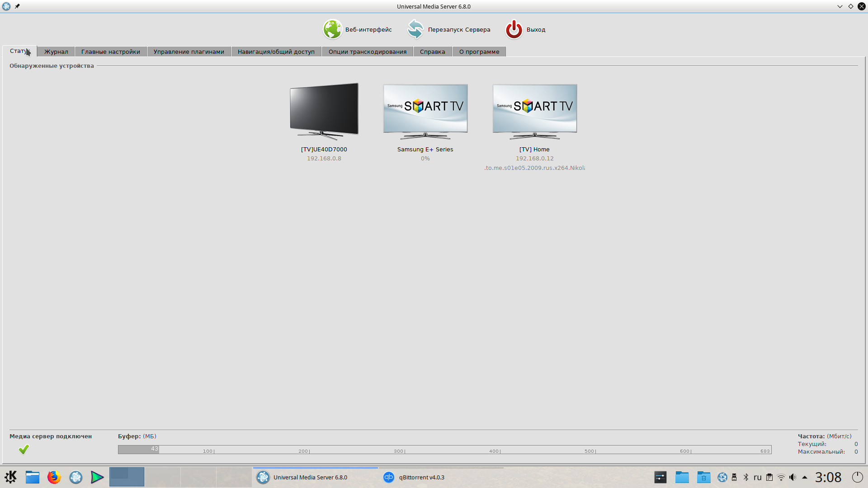Open the Управление плагинами tab
Screen dimensions: 868x488
[x=189, y=52]
